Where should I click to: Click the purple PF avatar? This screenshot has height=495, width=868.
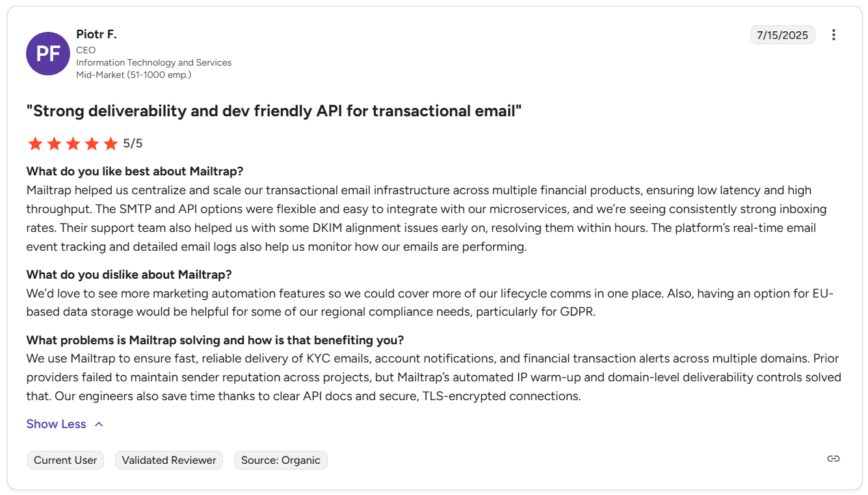click(47, 53)
